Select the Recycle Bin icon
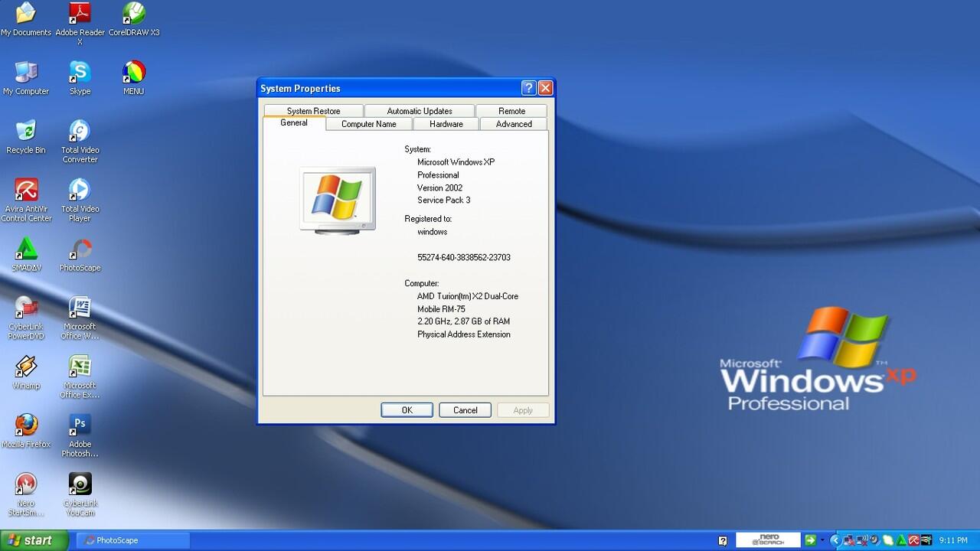980x551 pixels. [x=26, y=138]
